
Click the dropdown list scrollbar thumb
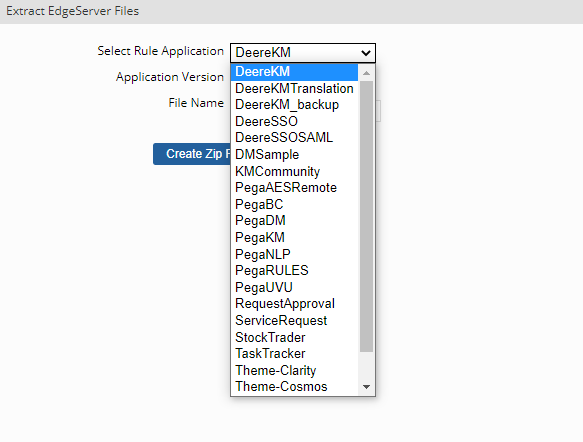tap(366, 216)
